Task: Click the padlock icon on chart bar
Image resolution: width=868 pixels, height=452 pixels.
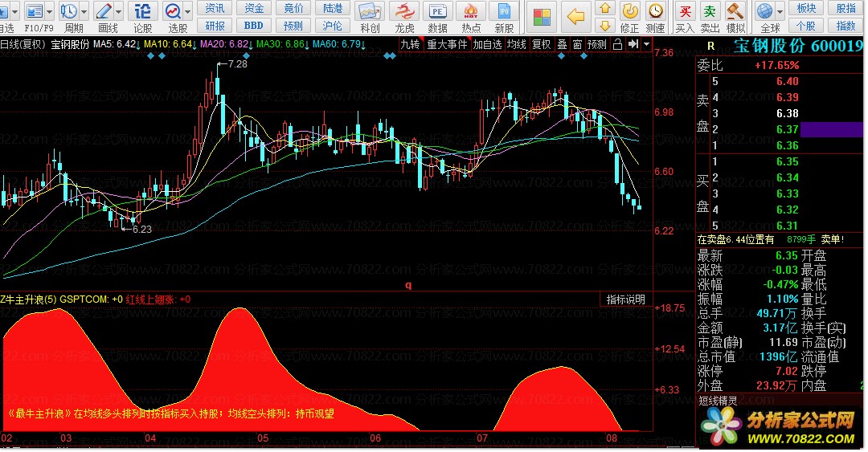Action: (x=618, y=45)
